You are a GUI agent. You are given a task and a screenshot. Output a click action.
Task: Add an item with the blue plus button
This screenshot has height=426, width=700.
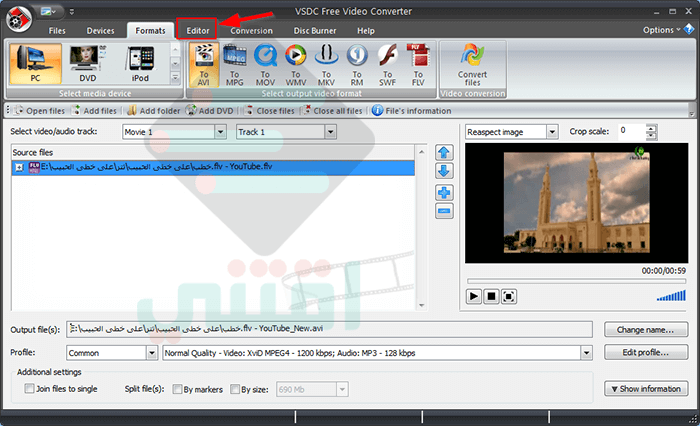point(444,193)
